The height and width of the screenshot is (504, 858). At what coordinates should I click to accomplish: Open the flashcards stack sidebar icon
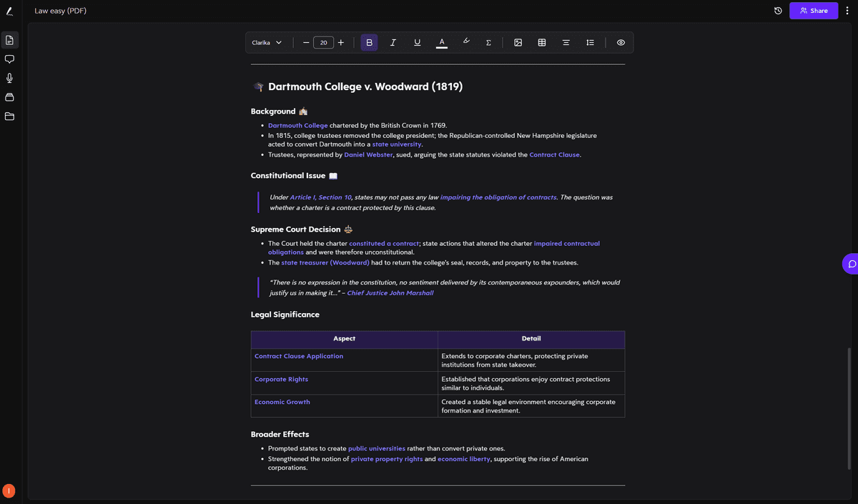point(10,97)
